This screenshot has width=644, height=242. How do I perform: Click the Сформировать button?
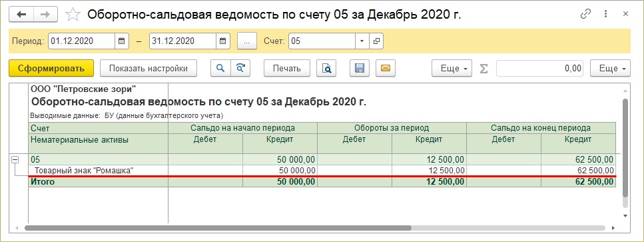(51, 68)
